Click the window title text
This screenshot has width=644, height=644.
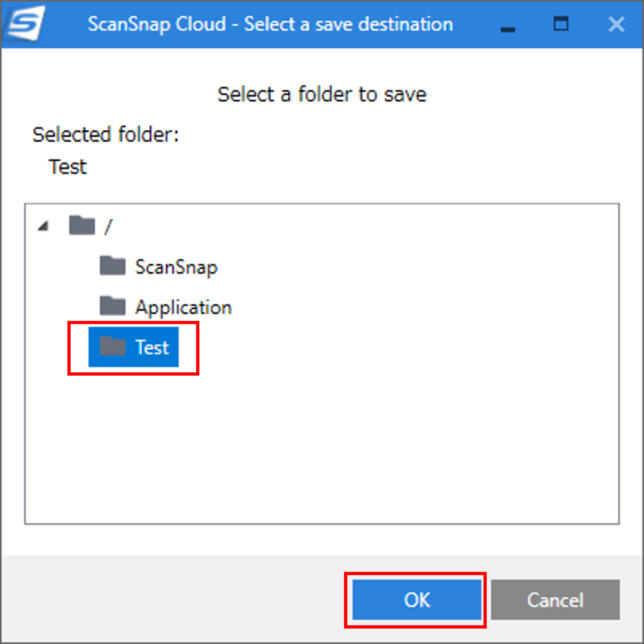[x=271, y=24]
